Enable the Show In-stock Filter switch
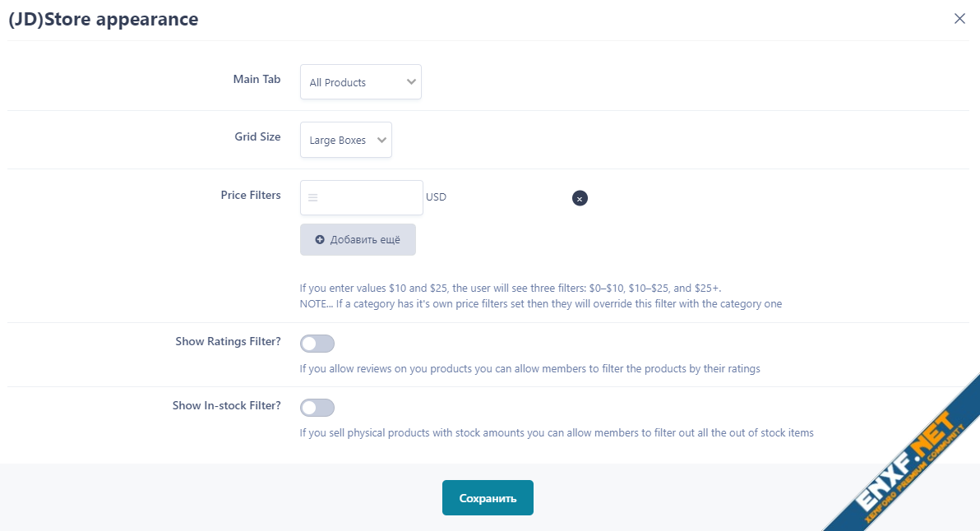The image size is (980, 531). (317, 408)
